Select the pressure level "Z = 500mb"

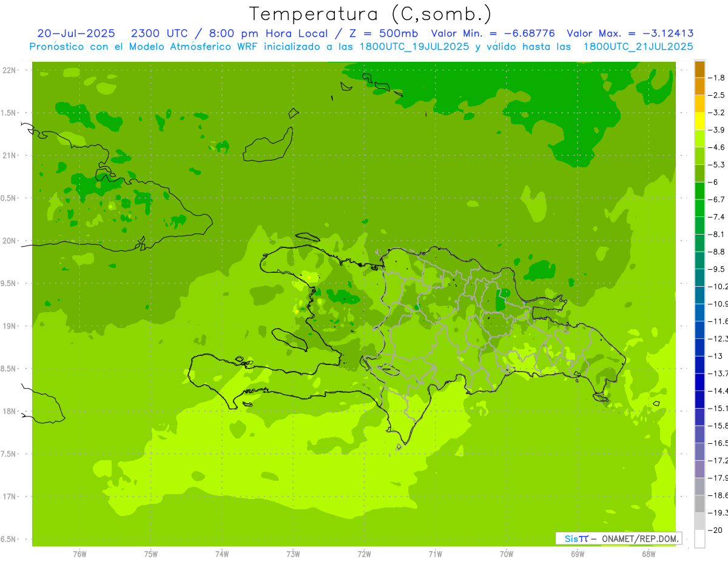tap(383, 33)
